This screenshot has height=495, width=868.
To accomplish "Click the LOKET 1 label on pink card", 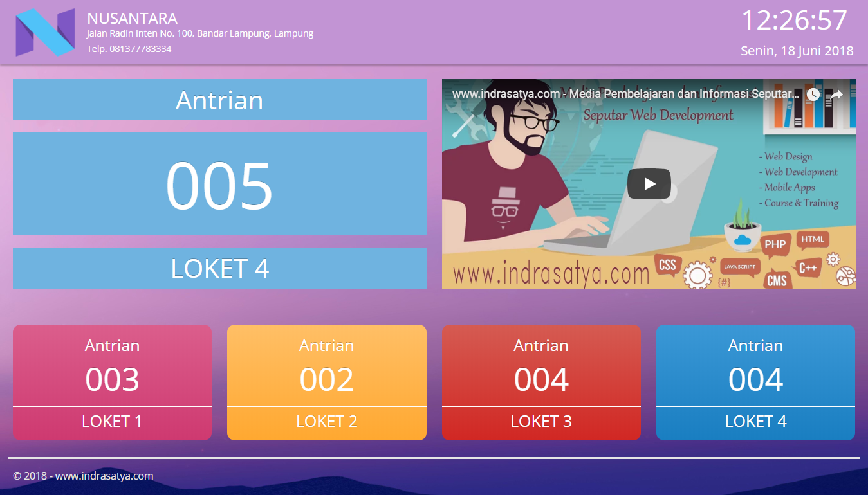I will tap(112, 422).
